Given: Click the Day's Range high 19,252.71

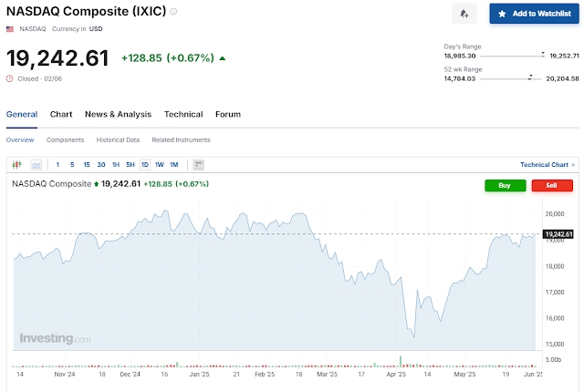Looking at the screenshot, I should (x=564, y=57).
